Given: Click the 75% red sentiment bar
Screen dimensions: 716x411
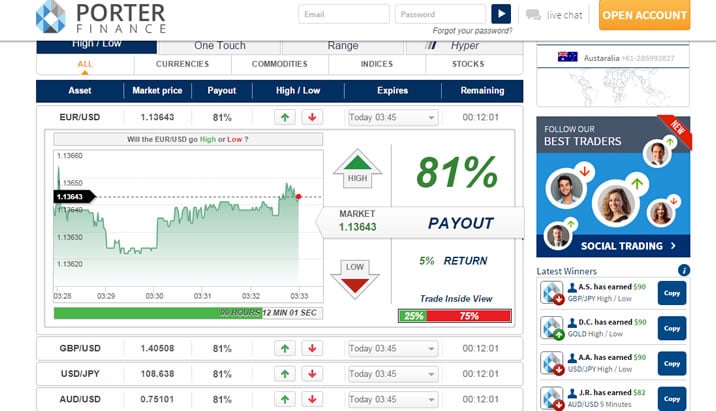Looking at the screenshot, I should tap(469, 316).
